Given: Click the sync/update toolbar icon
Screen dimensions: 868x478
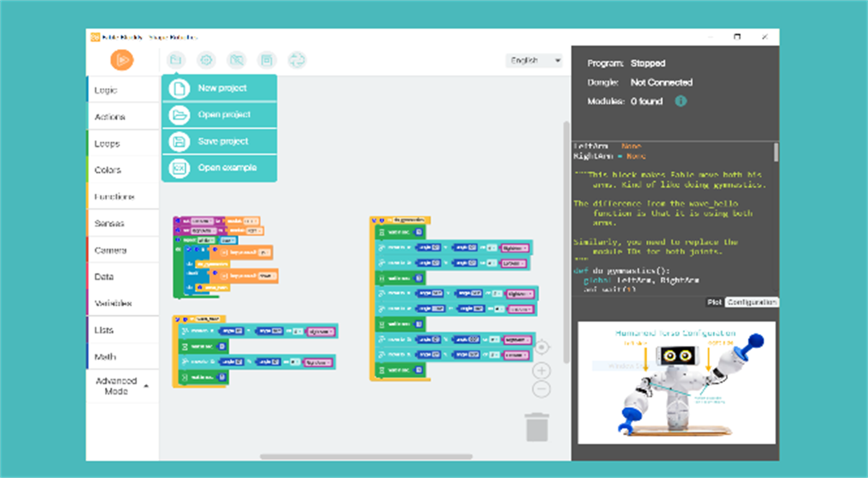Looking at the screenshot, I should [297, 60].
